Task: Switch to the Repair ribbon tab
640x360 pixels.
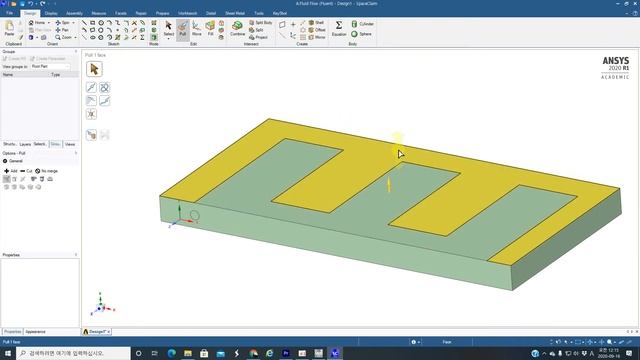Action: tap(141, 13)
